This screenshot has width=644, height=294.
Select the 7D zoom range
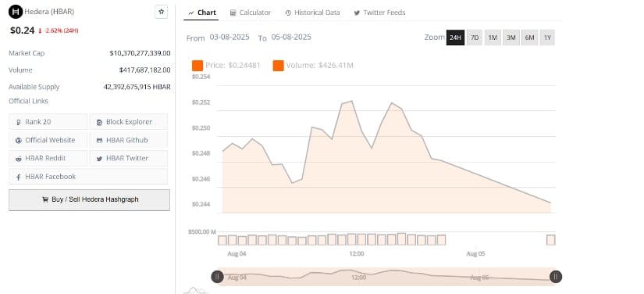[475, 38]
